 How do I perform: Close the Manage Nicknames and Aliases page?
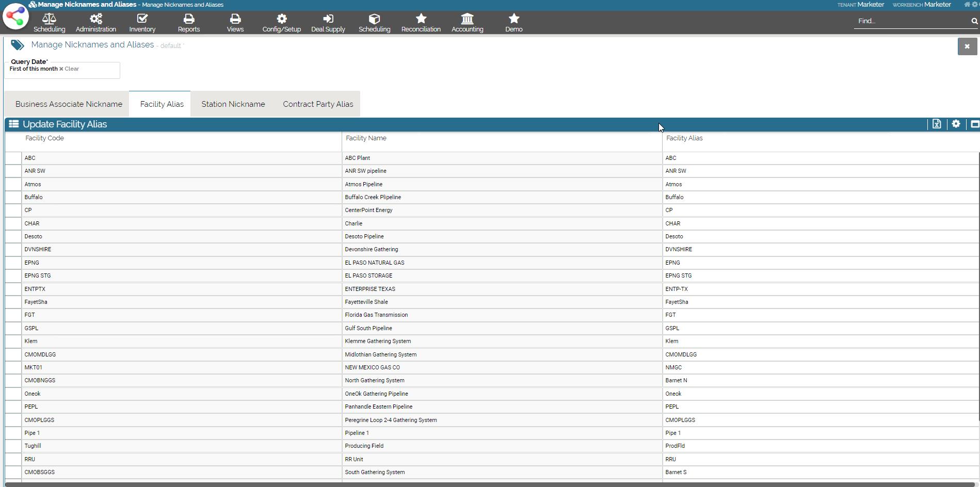[967, 46]
